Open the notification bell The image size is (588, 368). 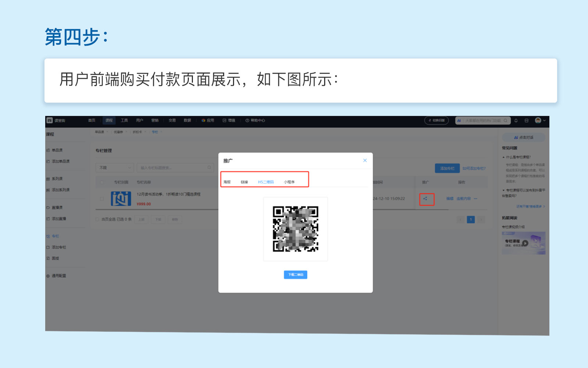click(516, 120)
